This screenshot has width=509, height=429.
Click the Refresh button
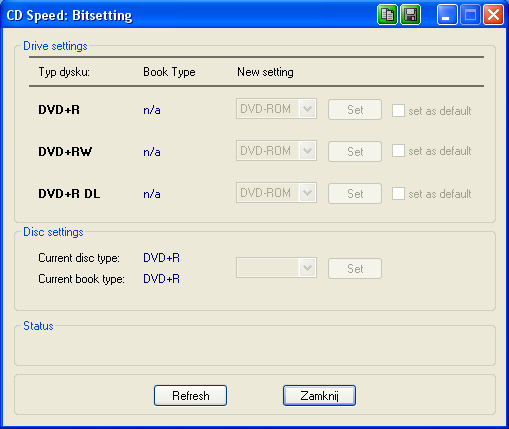[x=190, y=396]
